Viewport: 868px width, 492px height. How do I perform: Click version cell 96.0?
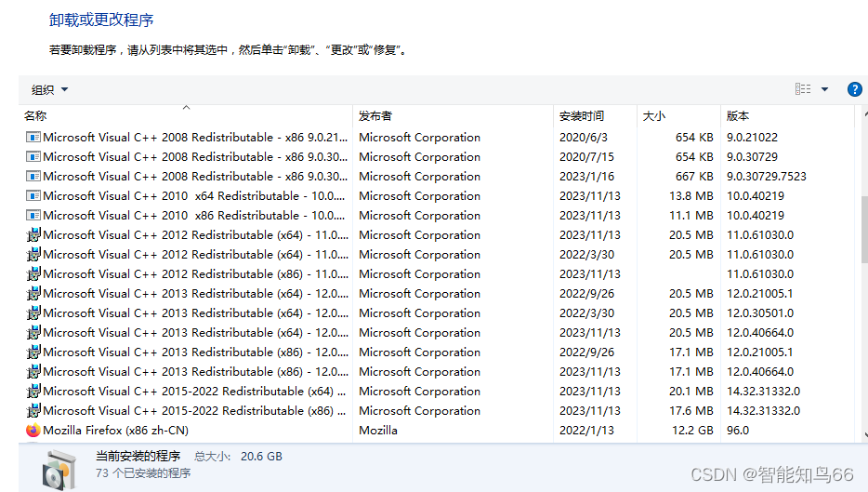[737, 430]
